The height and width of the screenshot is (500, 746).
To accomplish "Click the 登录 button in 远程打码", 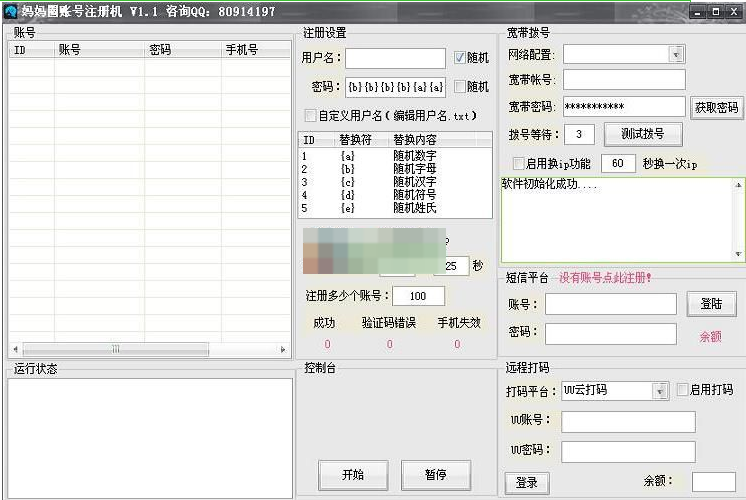I will click(527, 483).
